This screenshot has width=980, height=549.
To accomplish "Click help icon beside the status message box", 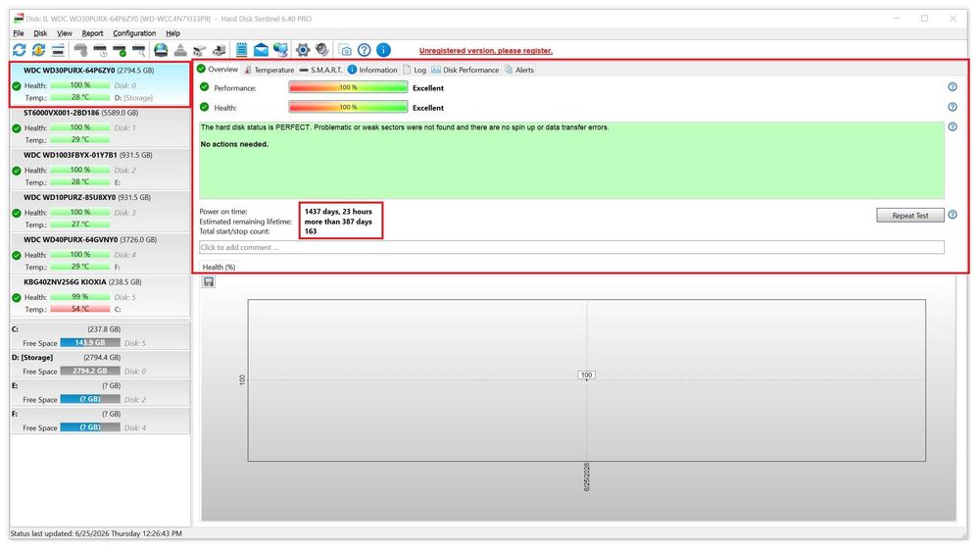I will tap(953, 126).
